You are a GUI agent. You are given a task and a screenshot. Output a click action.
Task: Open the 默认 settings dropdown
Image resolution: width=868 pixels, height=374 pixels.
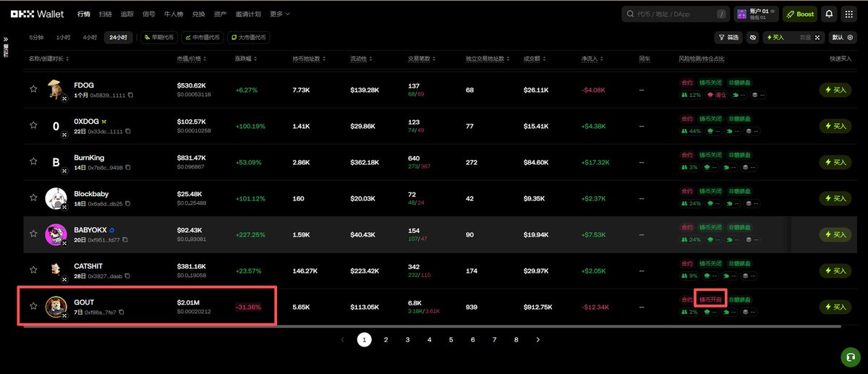tap(843, 37)
